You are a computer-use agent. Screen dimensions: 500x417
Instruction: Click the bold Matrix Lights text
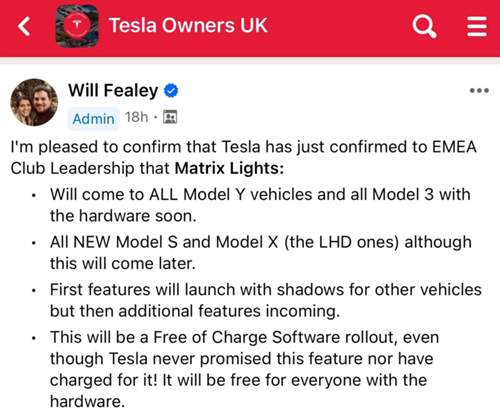click(x=229, y=168)
